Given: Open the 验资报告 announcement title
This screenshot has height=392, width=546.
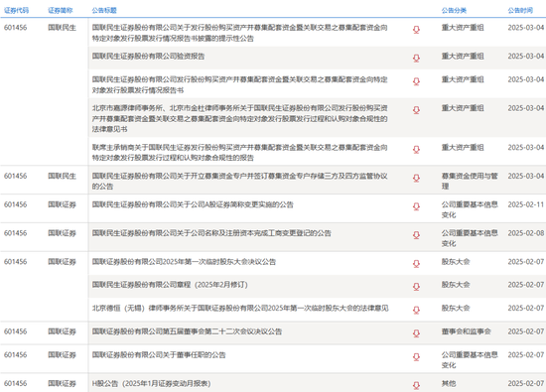Looking at the screenshot, I should pyautogui.click(x=148, y=56).
